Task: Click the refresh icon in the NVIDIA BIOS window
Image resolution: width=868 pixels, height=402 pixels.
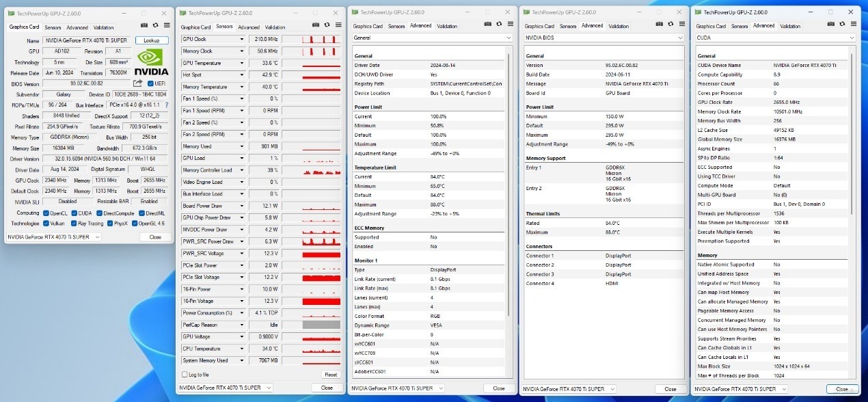Action: click(x=672, y=25)
